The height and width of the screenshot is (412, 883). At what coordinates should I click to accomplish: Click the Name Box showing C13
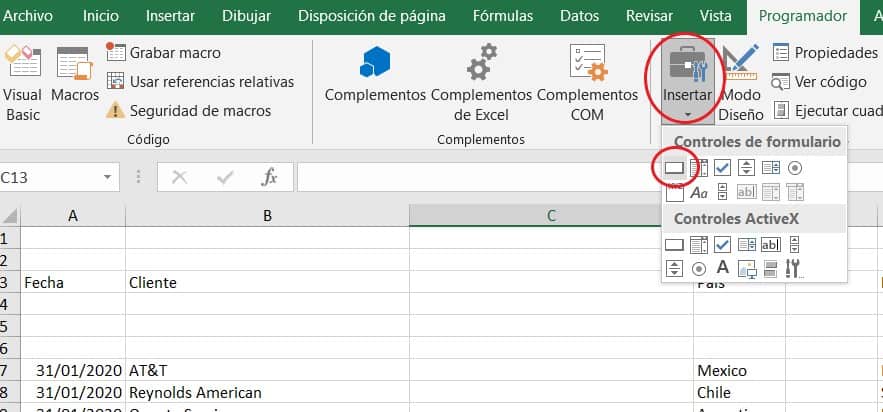tap(51, 178)
